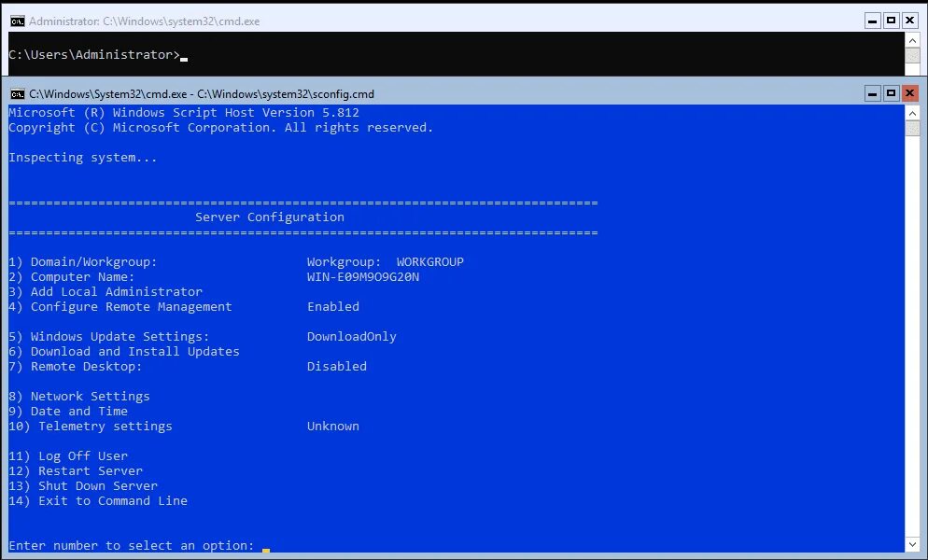This screenshot has height=560, width=928.
Task: Maximize the Administrator cmd.exe window
Action: [892, 21]
